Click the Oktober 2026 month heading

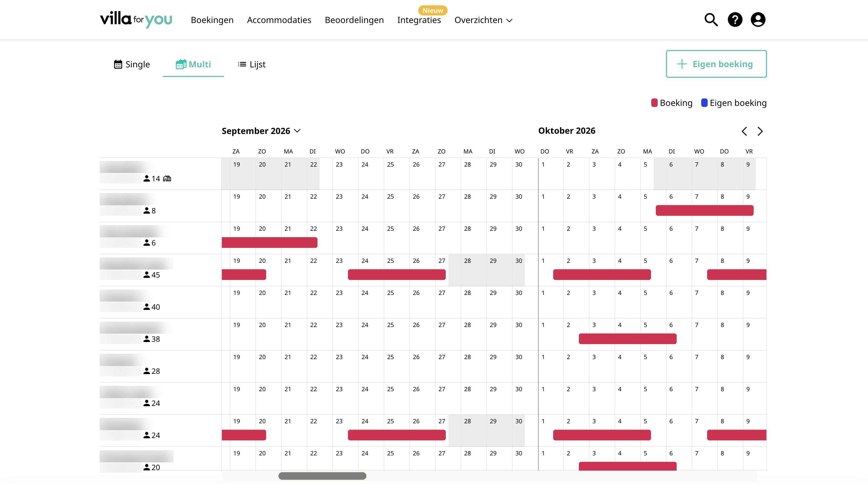point(567,131)
